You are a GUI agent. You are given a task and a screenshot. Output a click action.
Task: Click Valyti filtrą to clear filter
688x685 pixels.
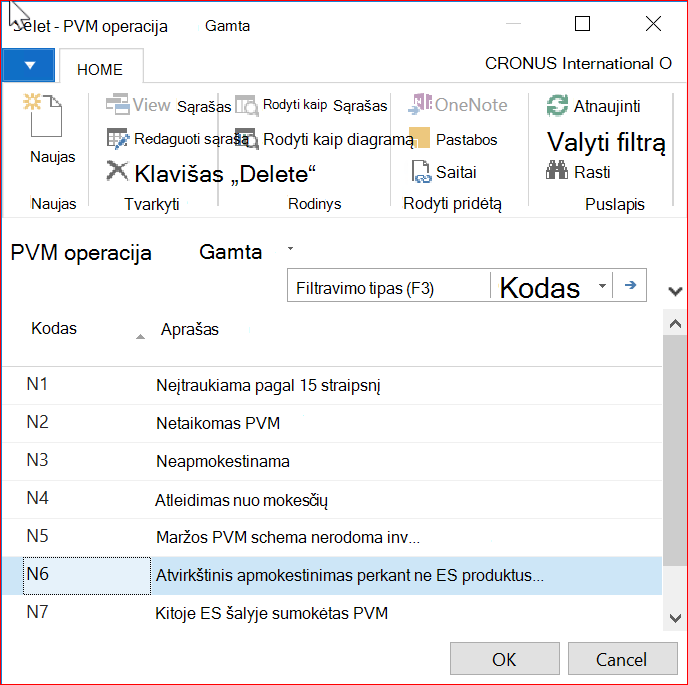(606, 143)
